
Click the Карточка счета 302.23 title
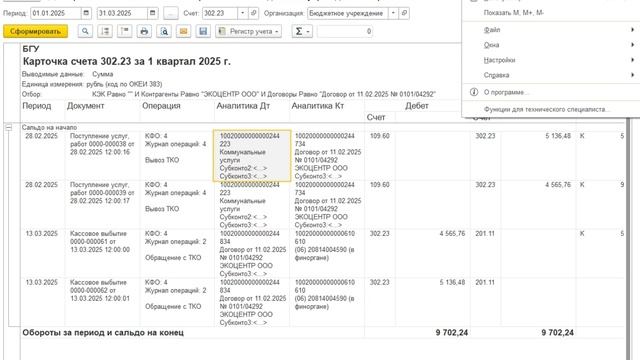(x=127, y=62)
